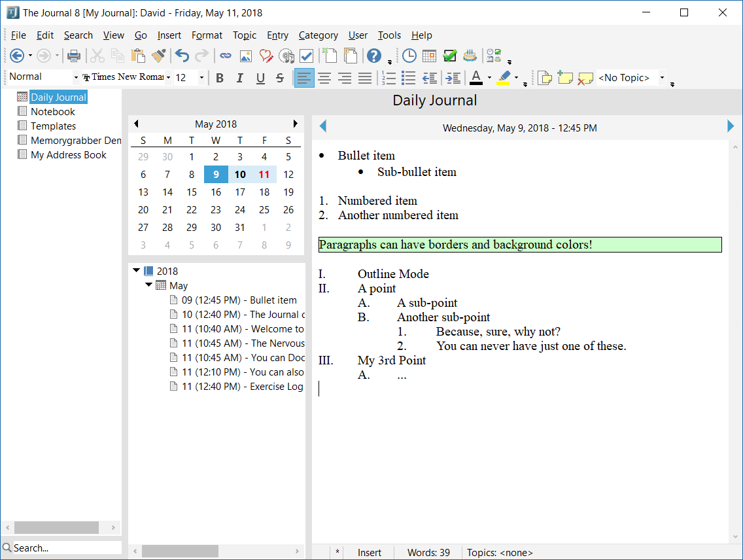
Task: Create a new entry with the single-page icon
Action: coord(330,56)
